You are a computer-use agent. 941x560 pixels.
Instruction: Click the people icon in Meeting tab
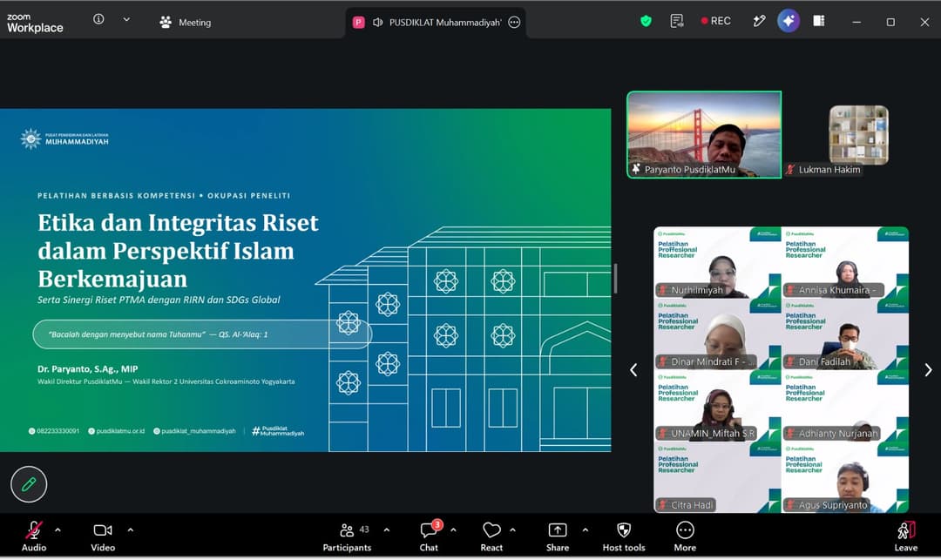166,23
